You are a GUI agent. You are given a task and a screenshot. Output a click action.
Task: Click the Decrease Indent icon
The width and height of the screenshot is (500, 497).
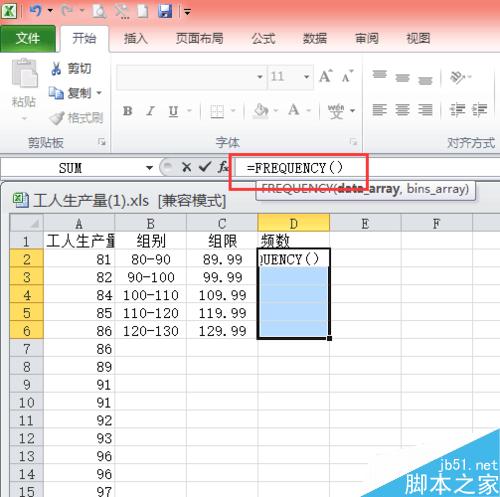pyautogui.click(x=457, y=110)
